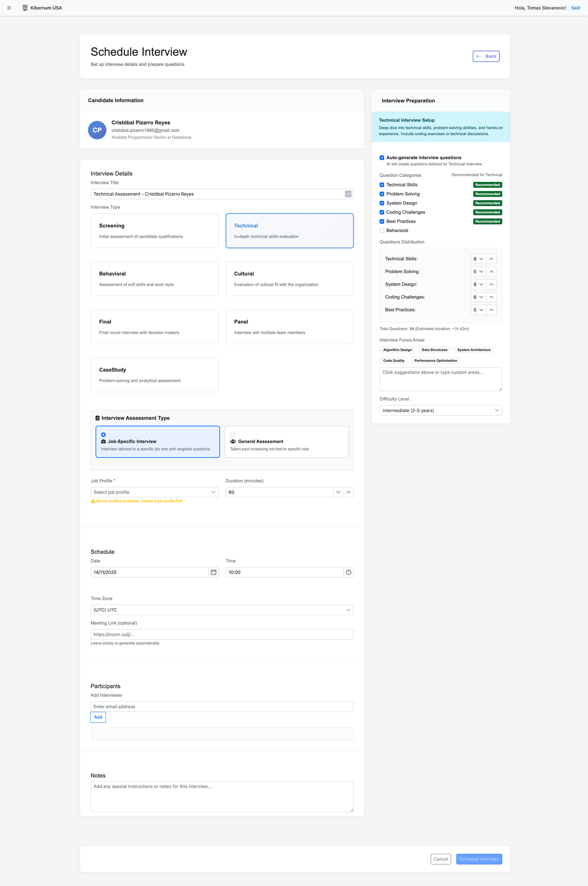The image size is (588, 886).
Task: Select the General Assessment radio option
Action: pos(232,435)
